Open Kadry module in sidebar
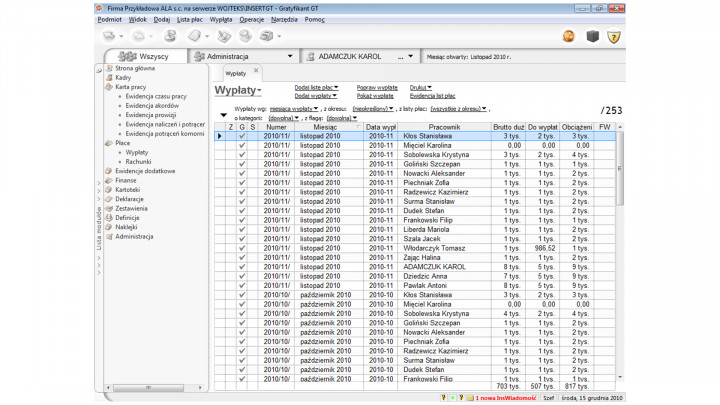This screenshot has height=405, width=720. (x=123, y=77)
